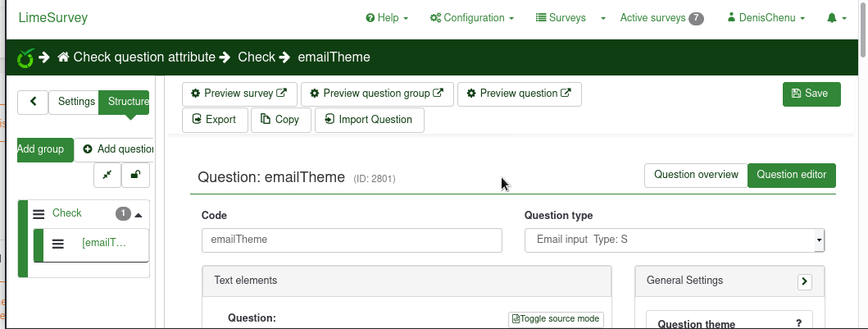Toggle source mode for question text
Screen dimensions: 868x329
tap(557, 319)
